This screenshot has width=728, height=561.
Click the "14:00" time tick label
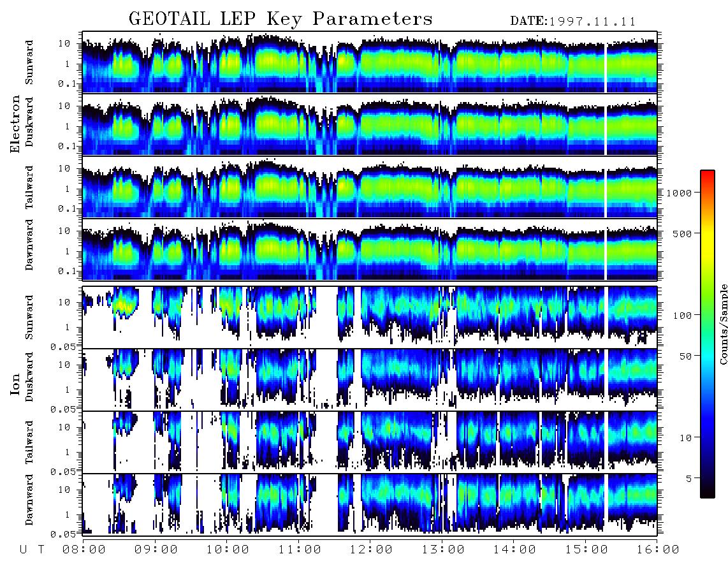(515, 550)
